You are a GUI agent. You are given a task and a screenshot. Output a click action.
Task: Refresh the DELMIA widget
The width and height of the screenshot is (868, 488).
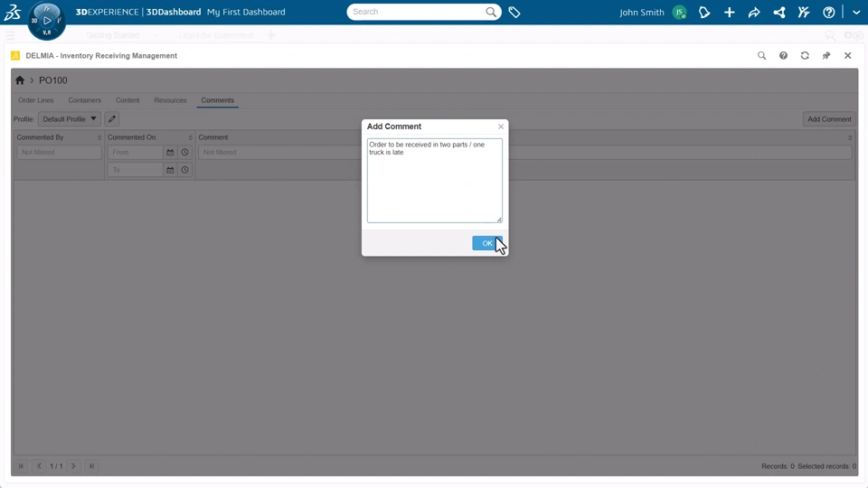(x=805, y=55)
